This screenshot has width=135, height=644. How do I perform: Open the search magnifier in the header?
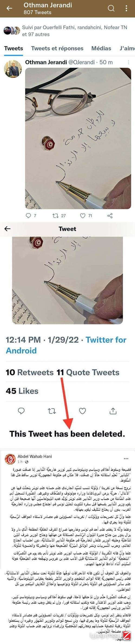111,8
